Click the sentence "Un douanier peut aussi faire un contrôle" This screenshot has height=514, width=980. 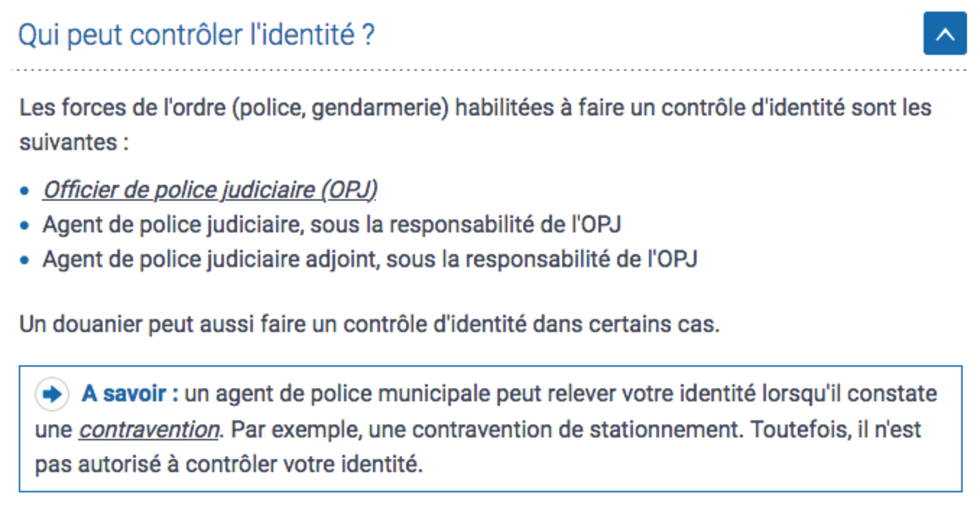click(369, 324)
